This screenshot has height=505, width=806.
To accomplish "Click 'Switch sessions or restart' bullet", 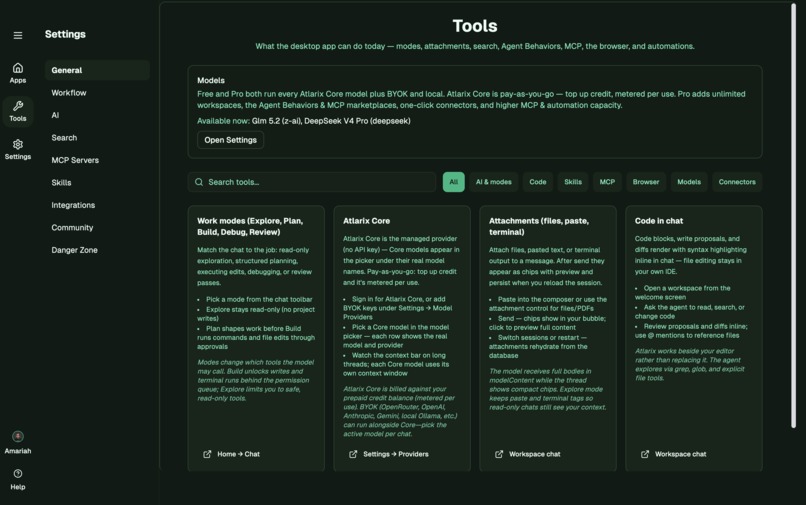I will [538, 347].
